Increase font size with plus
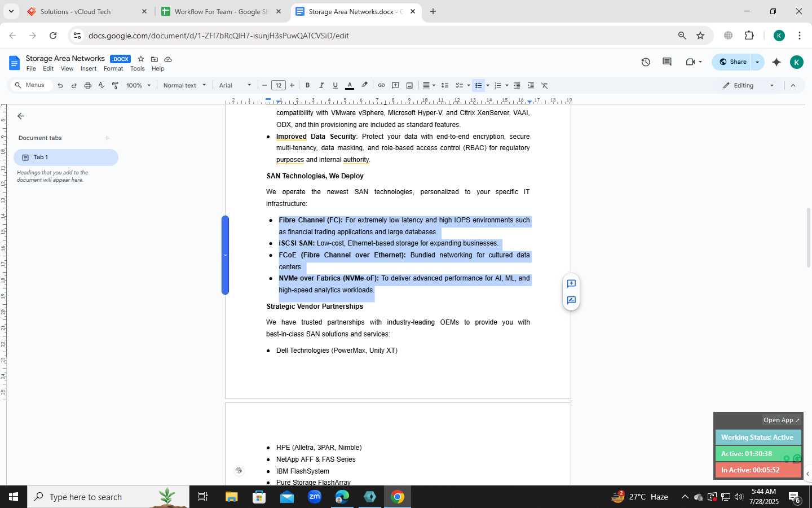Image resolution: width=812 pixels, height=508 pixels. point(292,85)
